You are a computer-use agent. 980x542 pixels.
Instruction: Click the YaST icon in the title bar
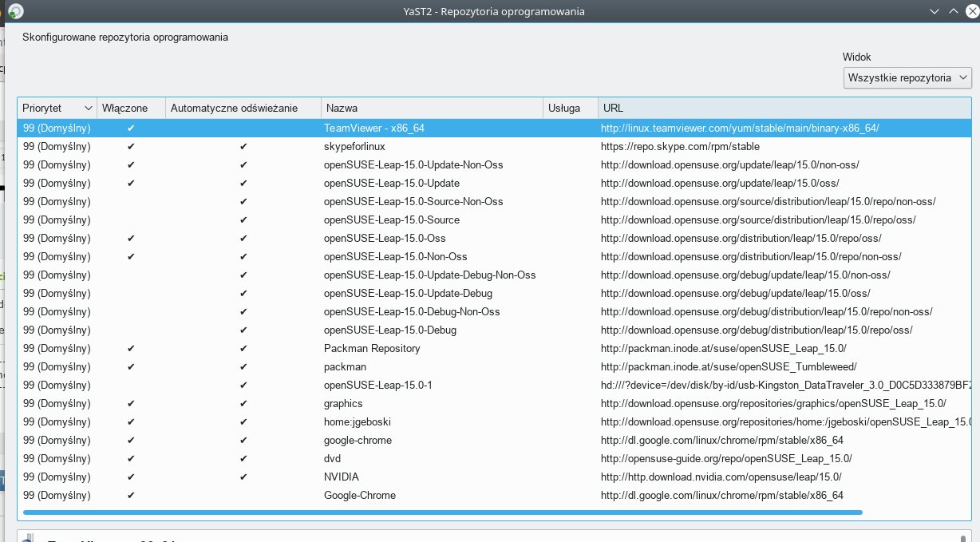tap(15, 11)
